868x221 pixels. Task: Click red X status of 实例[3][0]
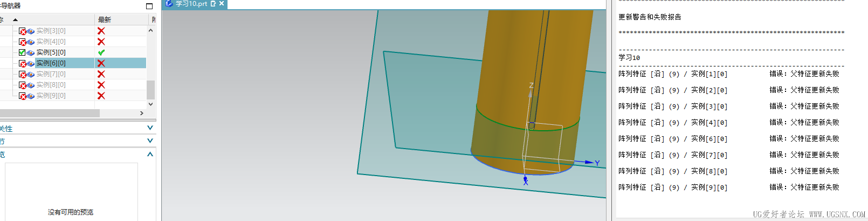[101, 31]
